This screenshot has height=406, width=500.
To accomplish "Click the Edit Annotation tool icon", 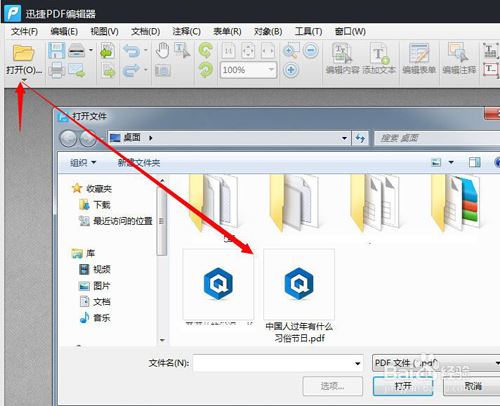I will coord(459,58).
